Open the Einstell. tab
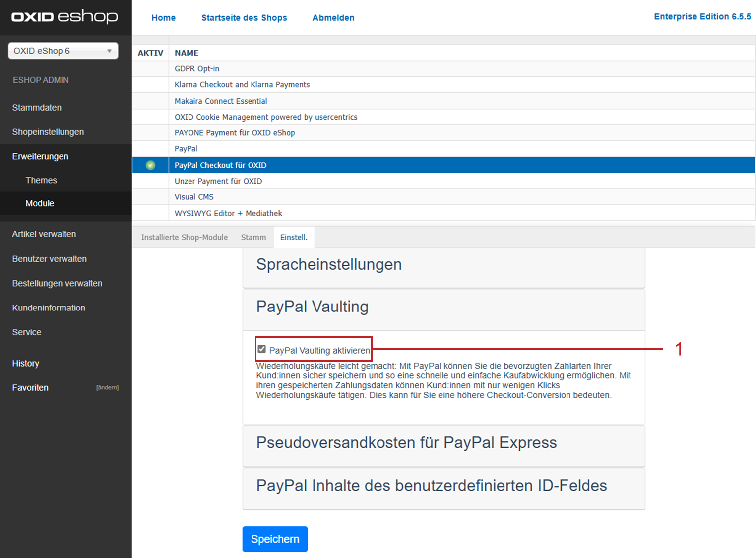 pyautogui.click(x=294, y=237)
